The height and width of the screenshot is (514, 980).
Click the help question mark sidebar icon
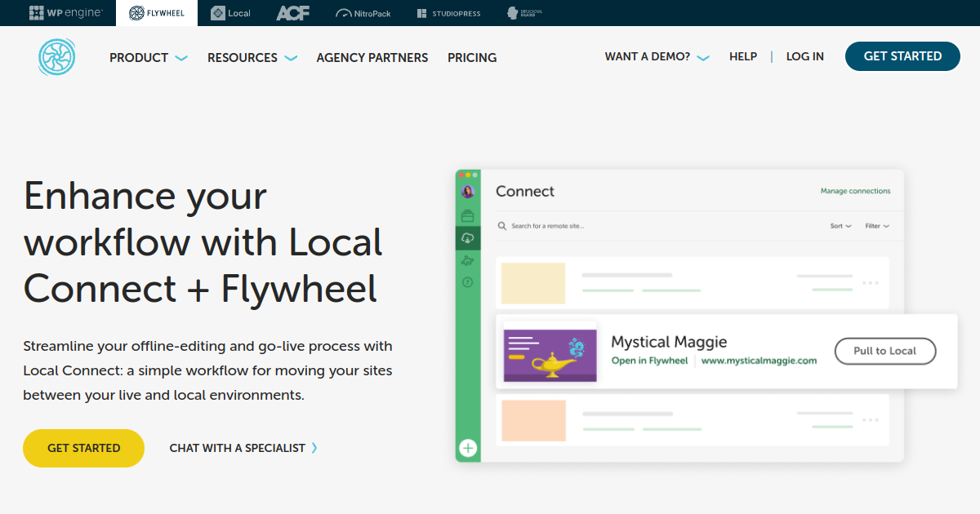pos(468,282)
